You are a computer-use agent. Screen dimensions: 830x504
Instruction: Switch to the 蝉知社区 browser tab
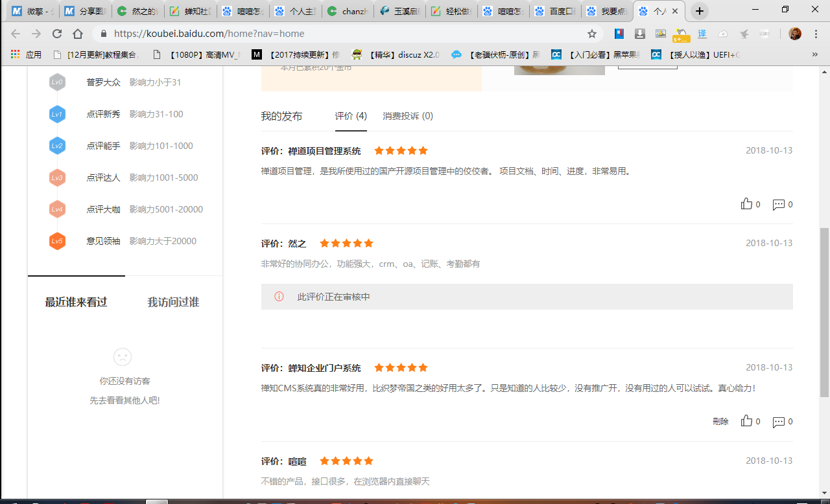click(189, 11)
